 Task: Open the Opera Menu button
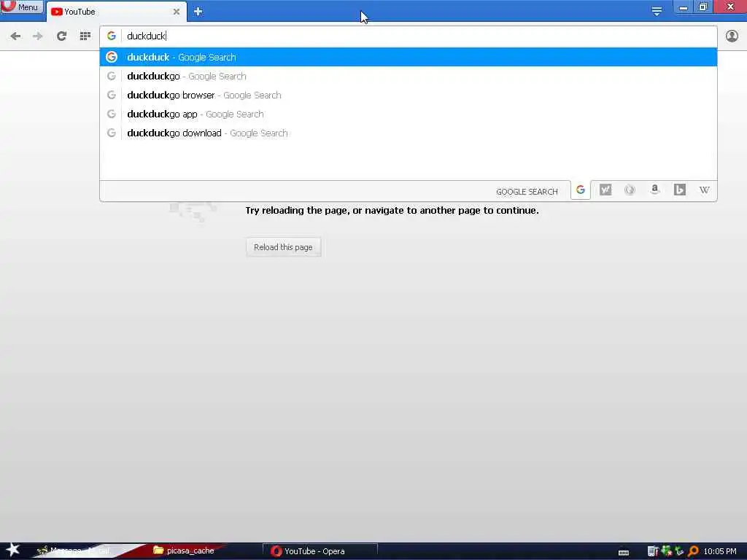point(22,7)
